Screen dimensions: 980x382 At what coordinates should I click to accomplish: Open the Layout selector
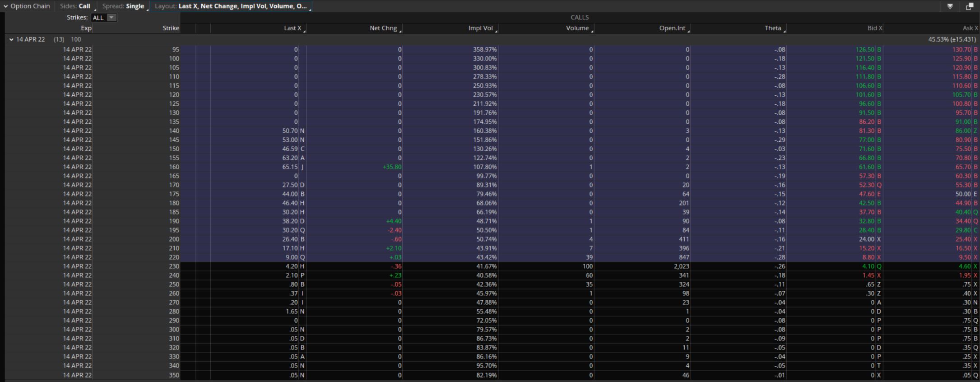tap(232, 6)
